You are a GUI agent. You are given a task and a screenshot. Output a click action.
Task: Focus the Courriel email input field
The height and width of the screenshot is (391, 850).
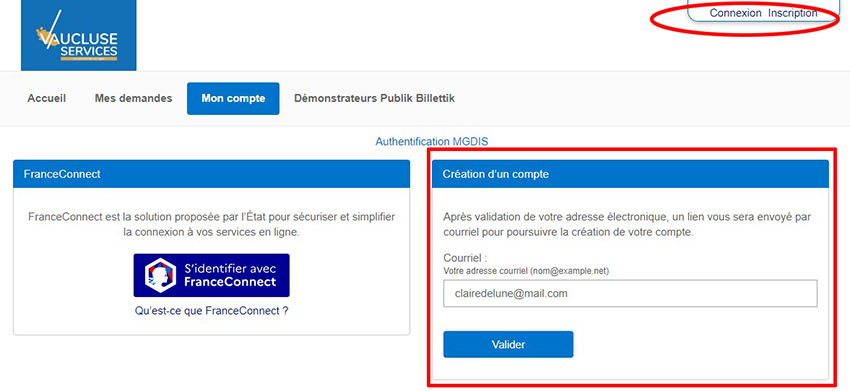[x=630, y=293]
